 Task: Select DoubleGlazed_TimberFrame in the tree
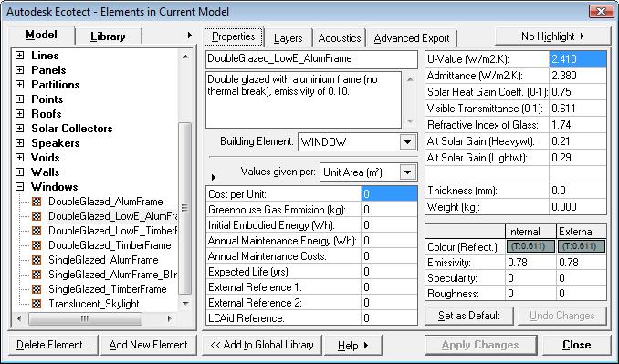pos(110,245)
